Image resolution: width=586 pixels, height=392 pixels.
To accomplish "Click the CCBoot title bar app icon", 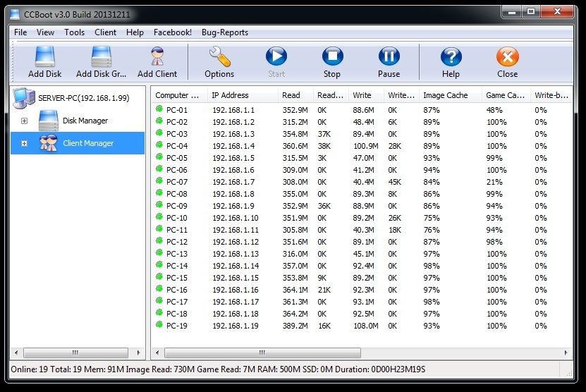I will pos(15,14).
